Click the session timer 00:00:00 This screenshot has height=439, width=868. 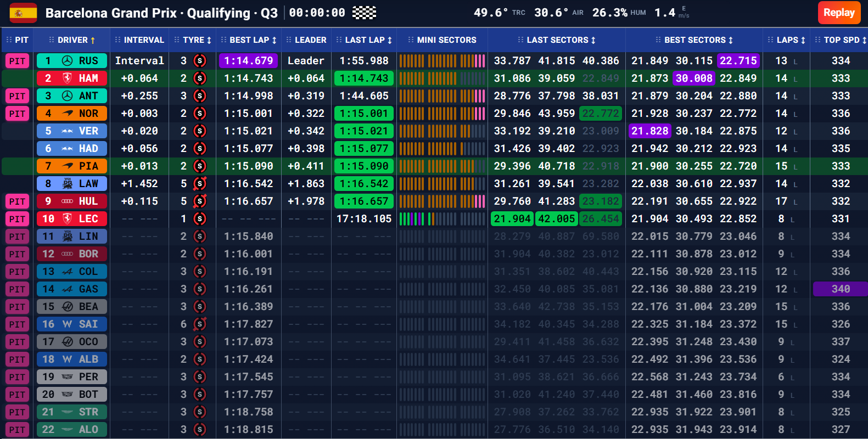[x=317, y=13]
